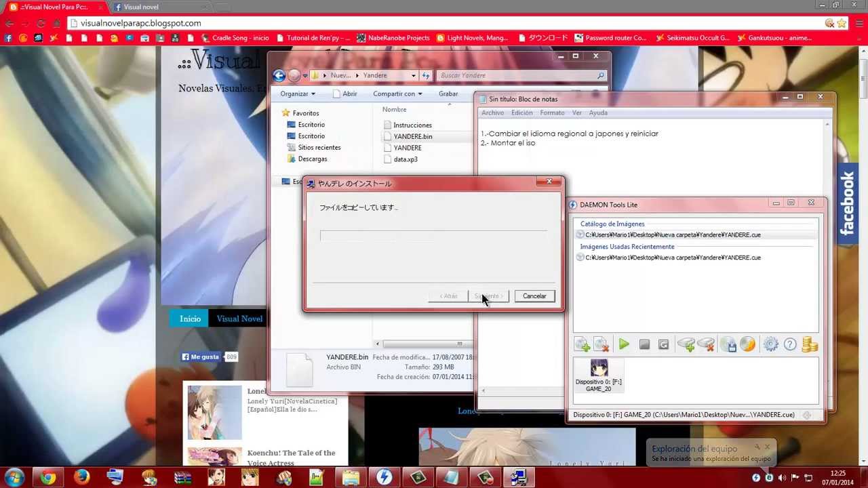Screen dimensions: 868x488
Task: Click Make Disc Image icon in DAEMON Tools
Action: pyautogui.click(x=728, y=345)
